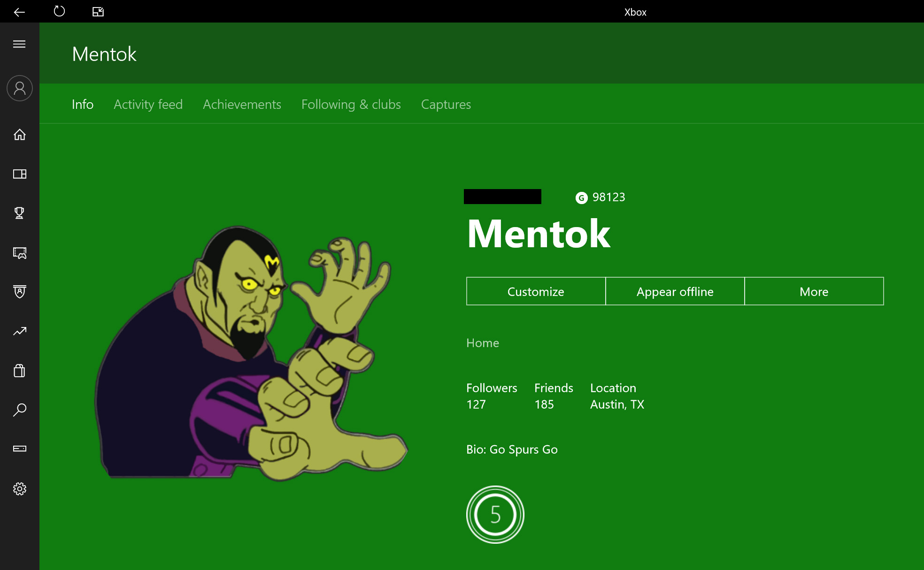
Task: Click the Search magnifier icon in sidebar
Action: tap(19, 410)
